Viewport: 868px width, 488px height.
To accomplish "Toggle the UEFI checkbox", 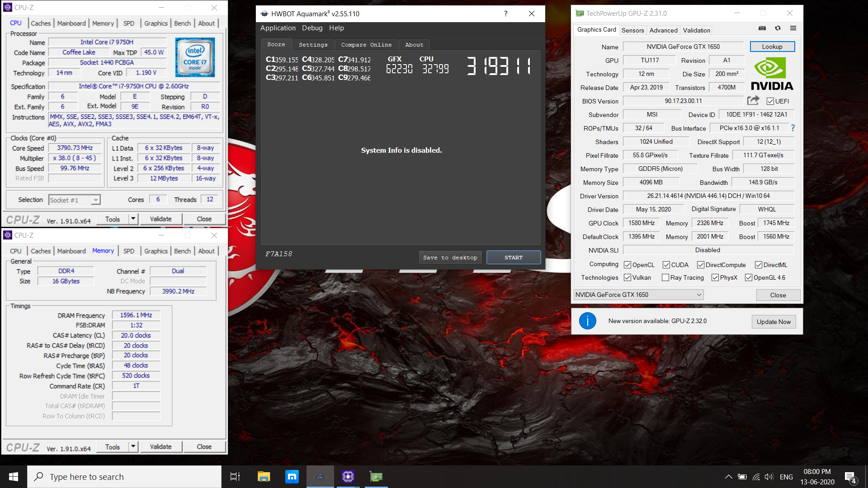I will click(x=770, y=101).
